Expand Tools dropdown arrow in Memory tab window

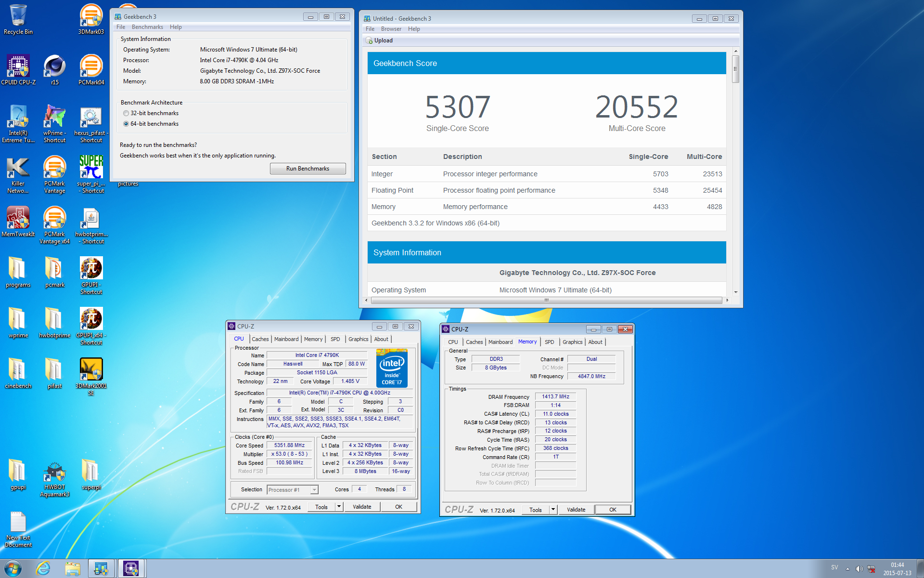point(553,510)
